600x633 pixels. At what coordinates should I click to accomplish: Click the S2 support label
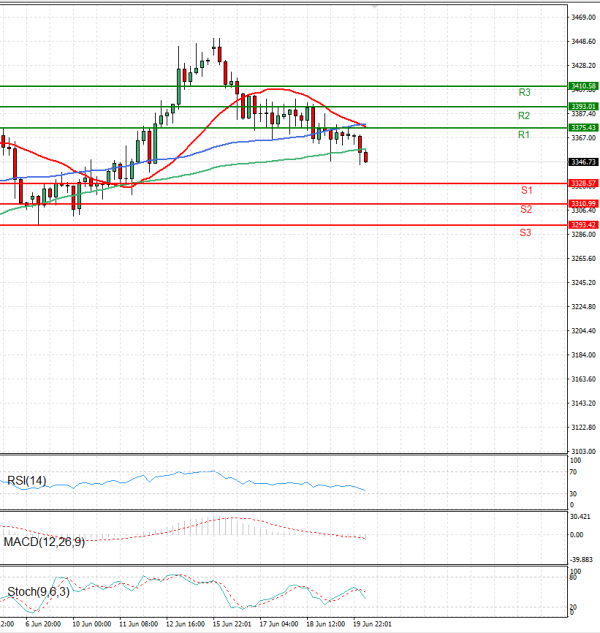tap(526, 209)
